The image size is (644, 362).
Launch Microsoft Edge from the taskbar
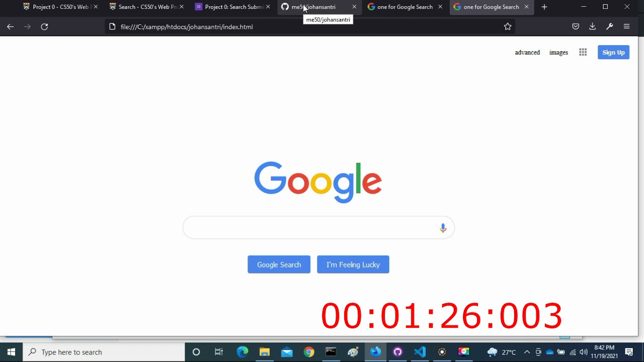(x=243, y=352)
